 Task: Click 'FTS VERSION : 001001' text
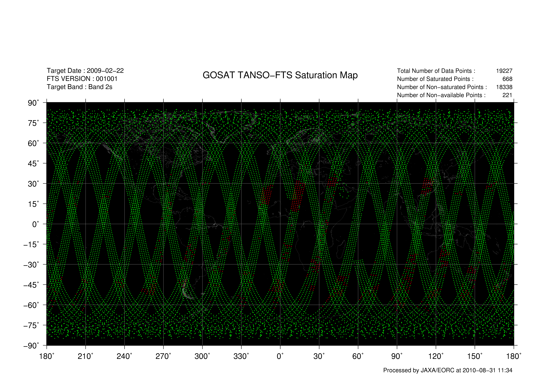82,79
